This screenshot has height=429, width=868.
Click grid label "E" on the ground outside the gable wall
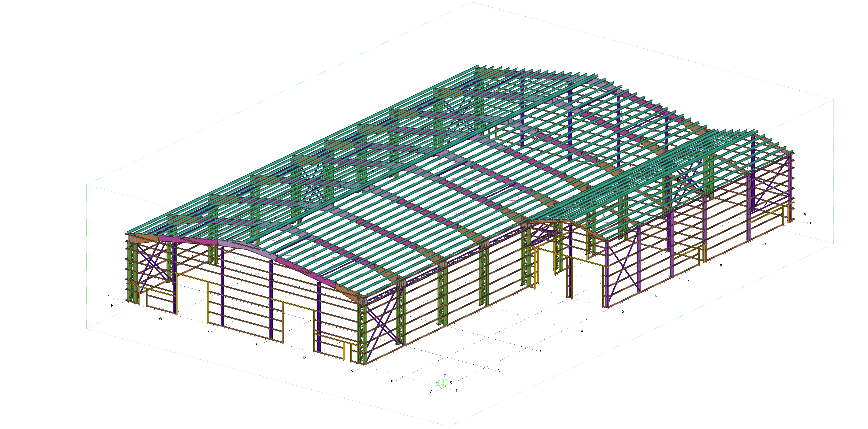pyautogui.click(x=256, y=344)
